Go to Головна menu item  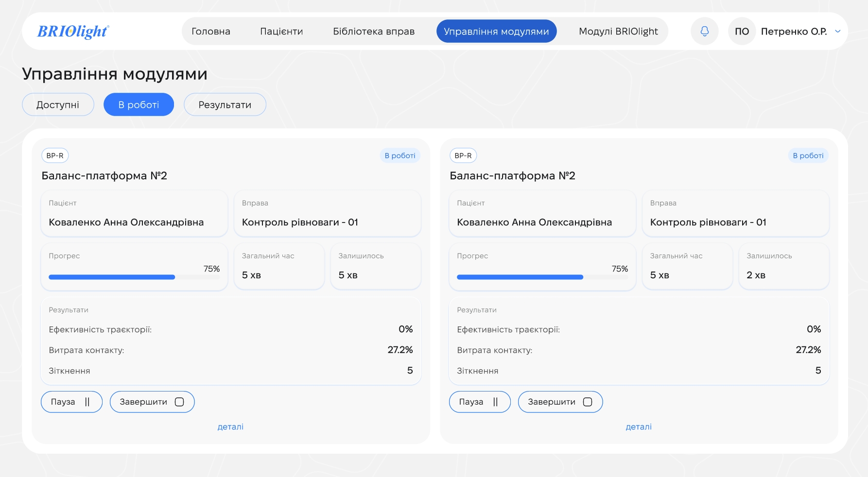click(x=211, y=31)
